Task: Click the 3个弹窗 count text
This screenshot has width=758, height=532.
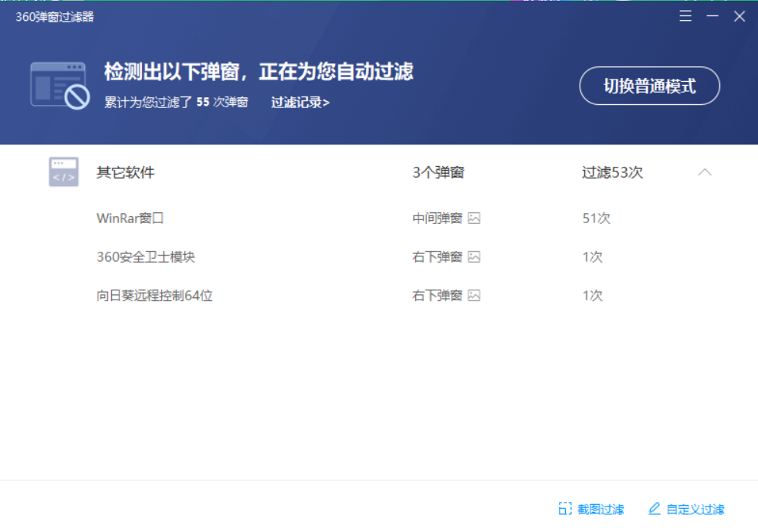Action: [438, 172]
